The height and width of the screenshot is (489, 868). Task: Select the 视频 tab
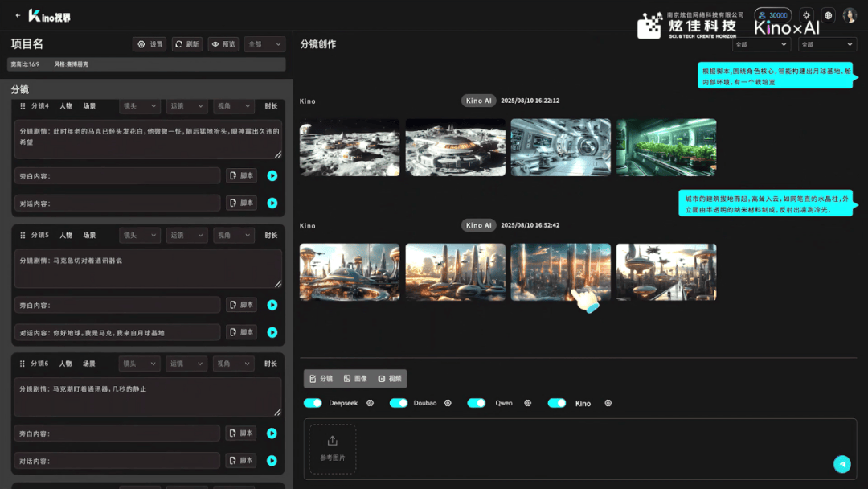390,379
